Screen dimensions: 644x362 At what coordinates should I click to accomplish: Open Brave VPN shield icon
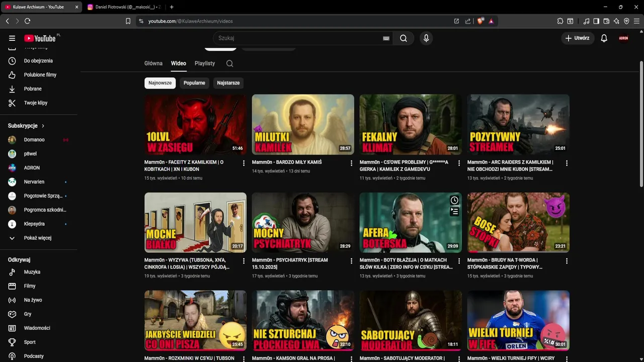point(626,21)
